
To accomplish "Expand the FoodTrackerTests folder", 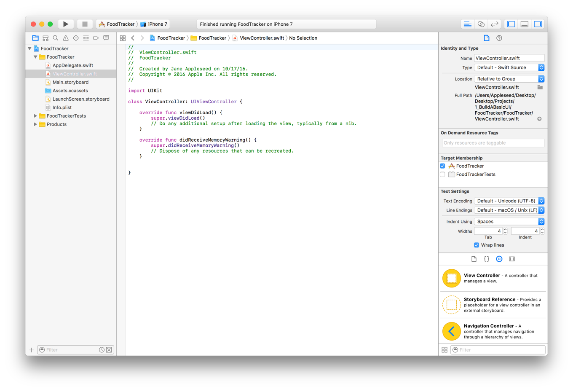I will click(x=35, y=116).
